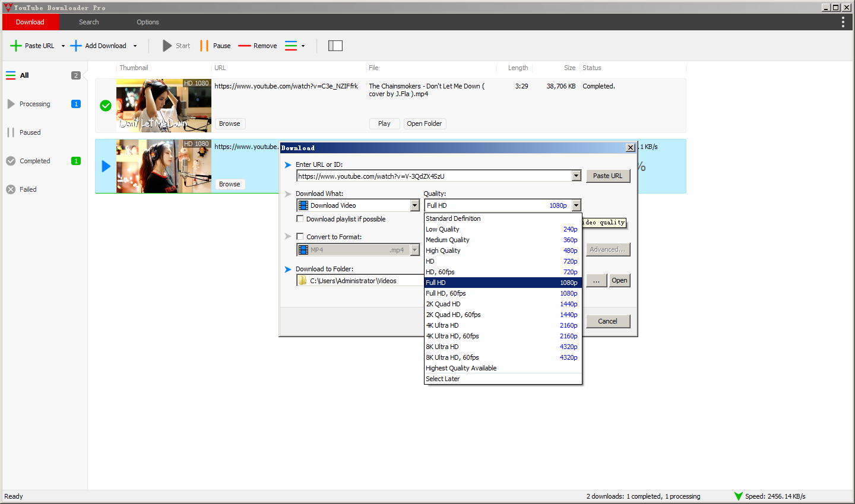855x504 pixels.
Task: Click the green speed indicator icon
Action: click(x=738, y=496)
